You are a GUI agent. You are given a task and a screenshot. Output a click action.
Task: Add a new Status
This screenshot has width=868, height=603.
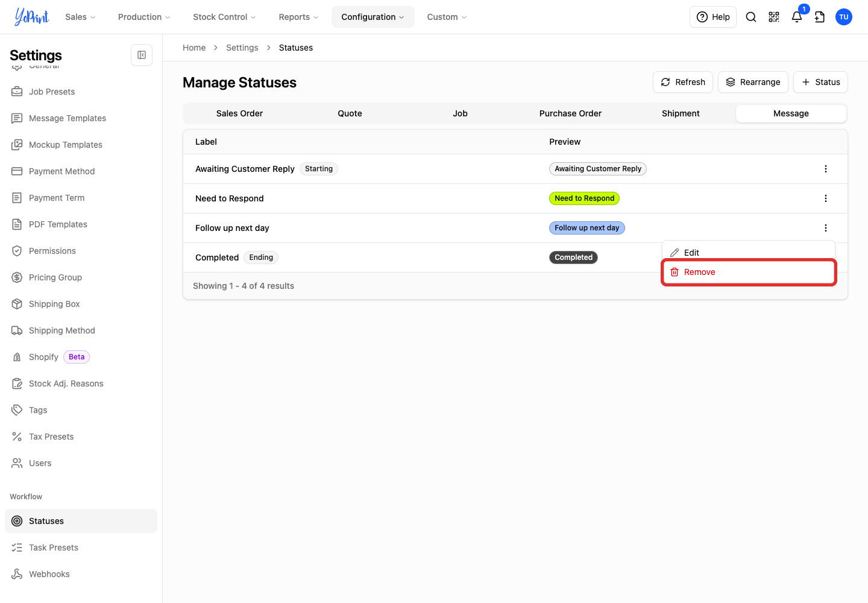point(820,82)
